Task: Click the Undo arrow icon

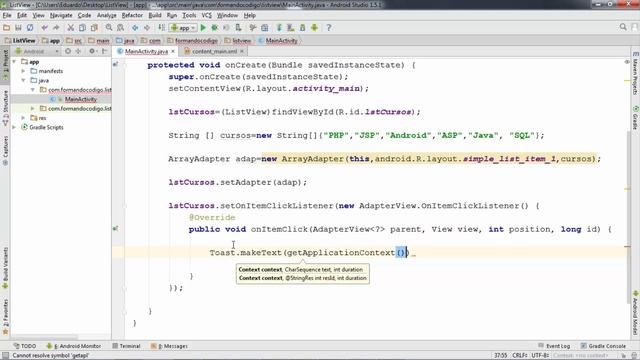Action: coord(44,28)
